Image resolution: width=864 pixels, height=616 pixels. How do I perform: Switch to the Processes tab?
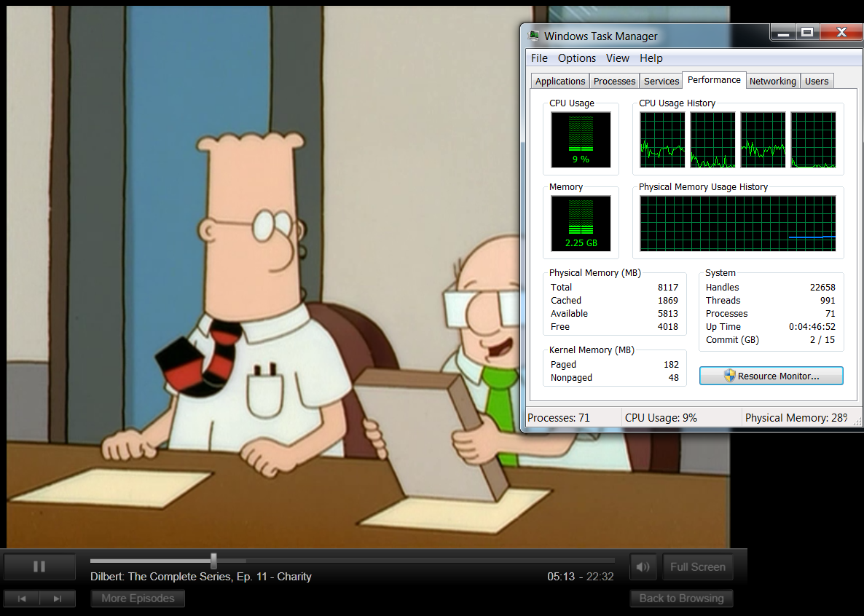pos(614,81)
